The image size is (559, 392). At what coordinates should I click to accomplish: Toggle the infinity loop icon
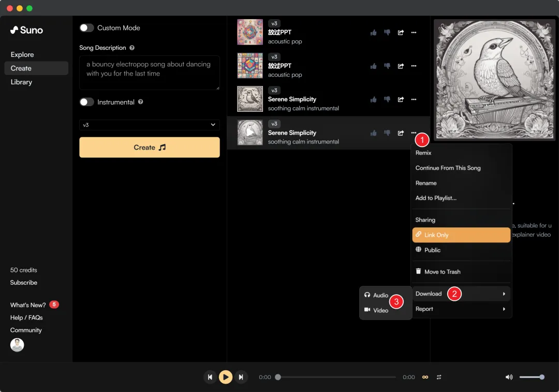[425, 377]
